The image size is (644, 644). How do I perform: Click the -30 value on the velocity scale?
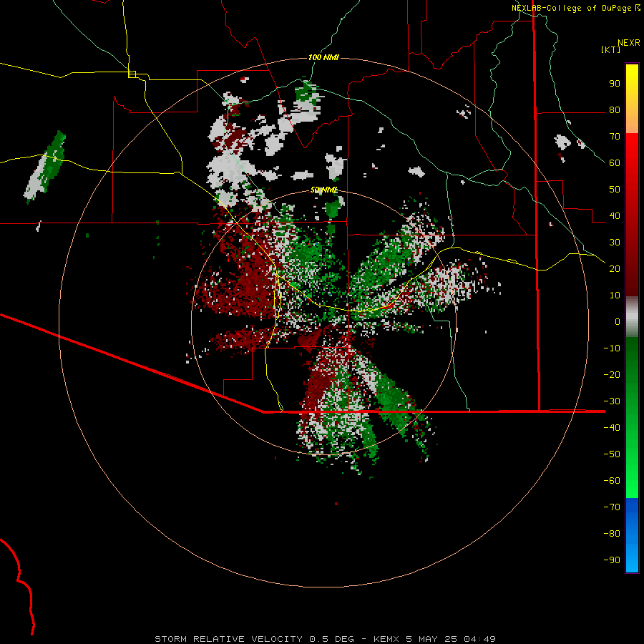coord(612,401)
